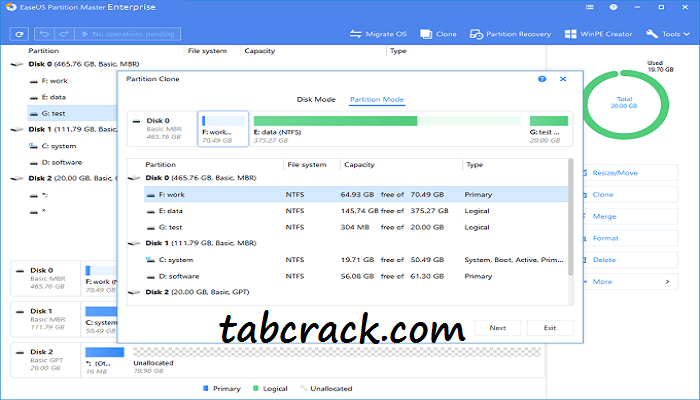700x400 pixels.
Task: Select C: system row in dialog list
Action: tap(356, 260)
